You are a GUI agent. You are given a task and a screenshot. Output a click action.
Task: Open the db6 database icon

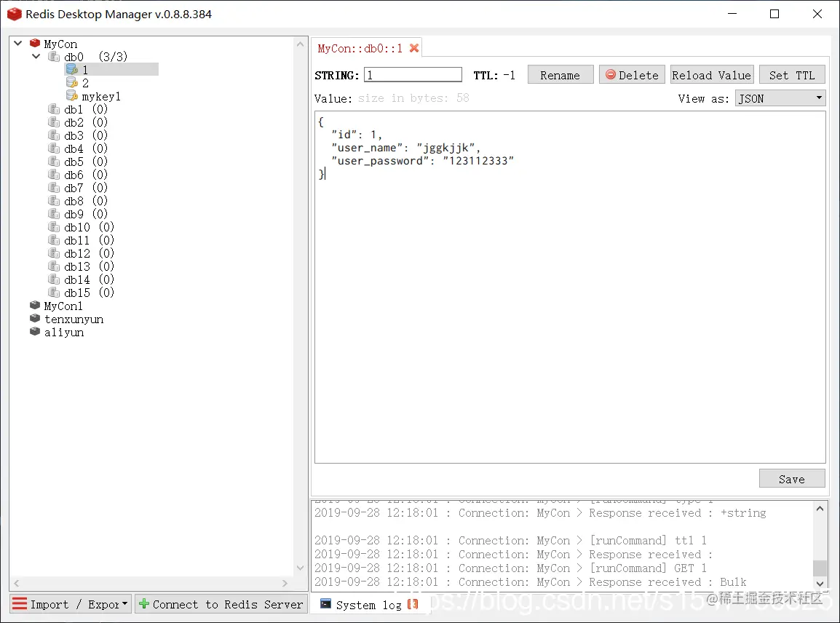(x=54, y=175)
